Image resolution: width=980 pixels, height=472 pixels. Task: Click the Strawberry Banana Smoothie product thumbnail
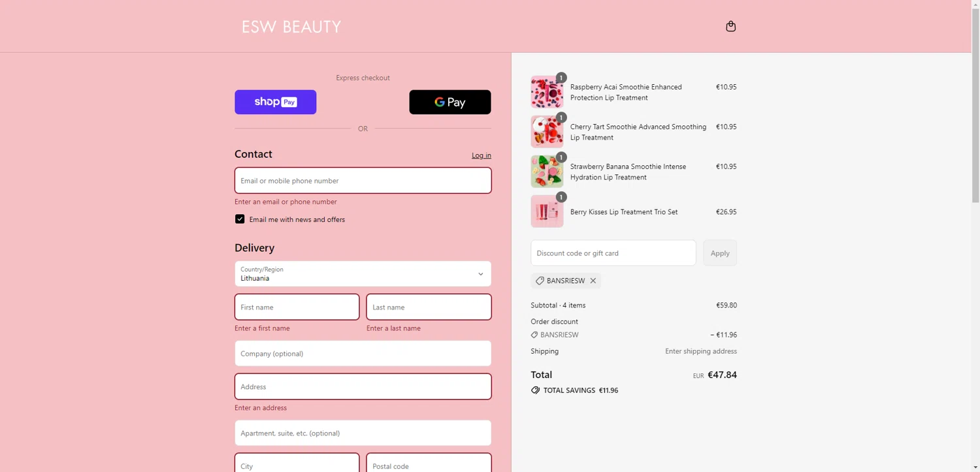[547, 172]
